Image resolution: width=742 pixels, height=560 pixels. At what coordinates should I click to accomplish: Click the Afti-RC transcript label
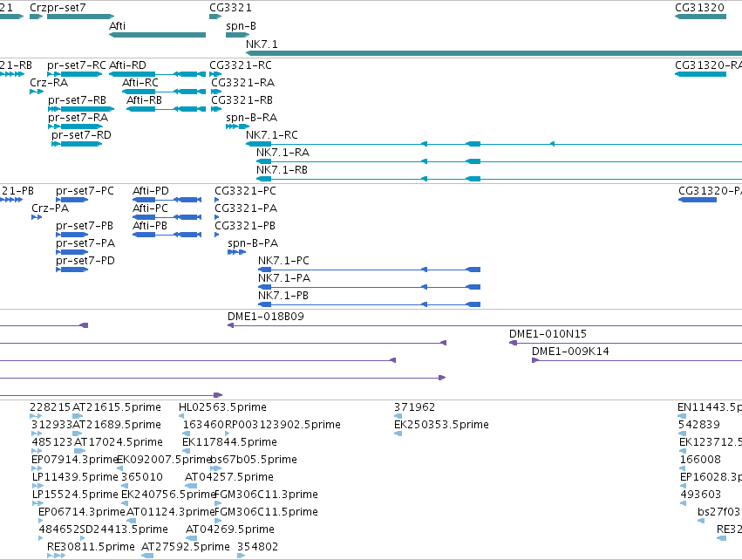pyautogui.click(x=140, y=83)
